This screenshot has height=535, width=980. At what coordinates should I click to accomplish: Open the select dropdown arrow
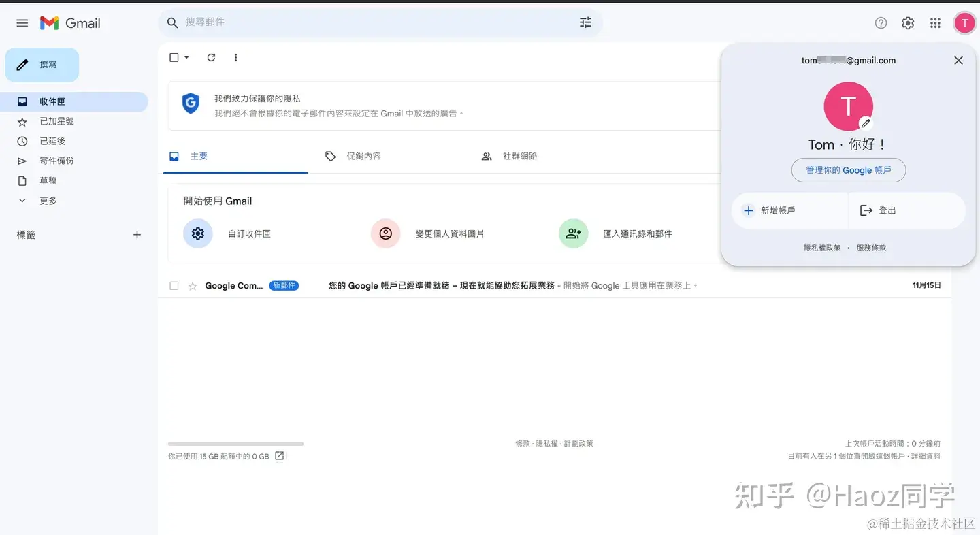click(186, 58)
